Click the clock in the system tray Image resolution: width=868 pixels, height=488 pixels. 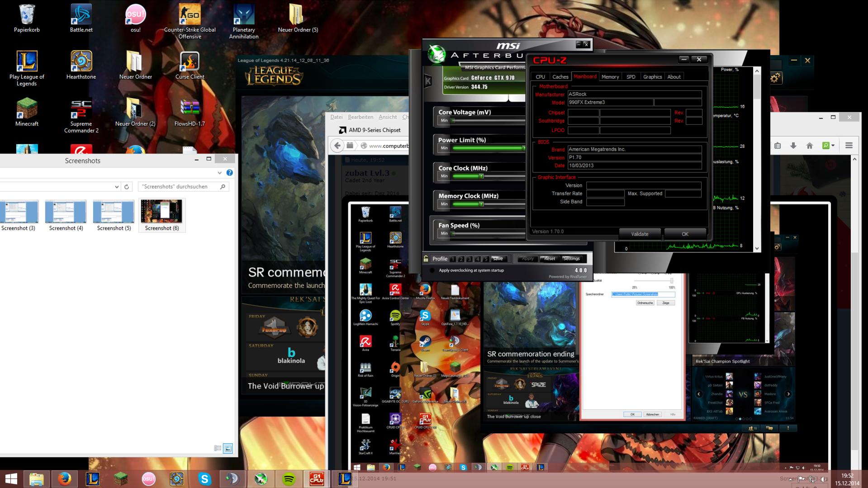847,479
